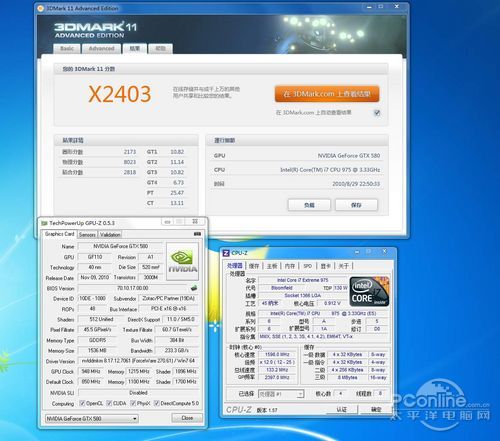
Task: Select the 帮助 tab in 3DMark
Action: point(160,49)
